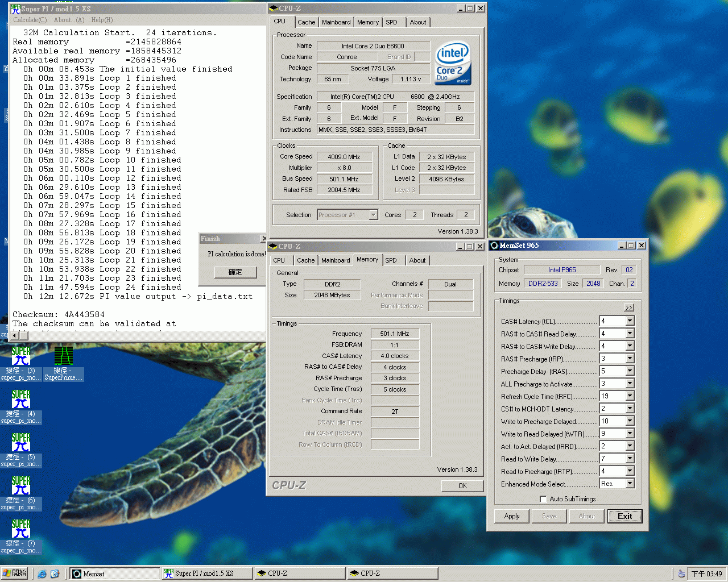Open RAS# Precharge (tRP) dropdown
This screenshot has width=728, height=582.
[630, 359]
